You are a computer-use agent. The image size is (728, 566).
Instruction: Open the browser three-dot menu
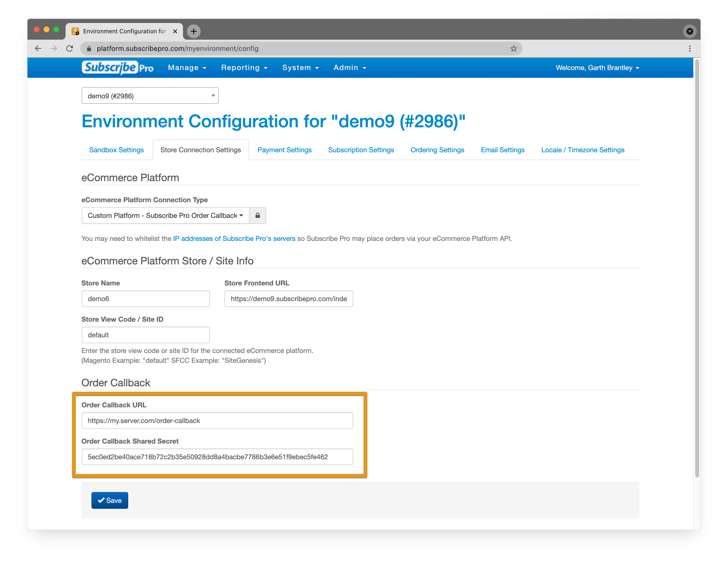click(x=690, y=48)
